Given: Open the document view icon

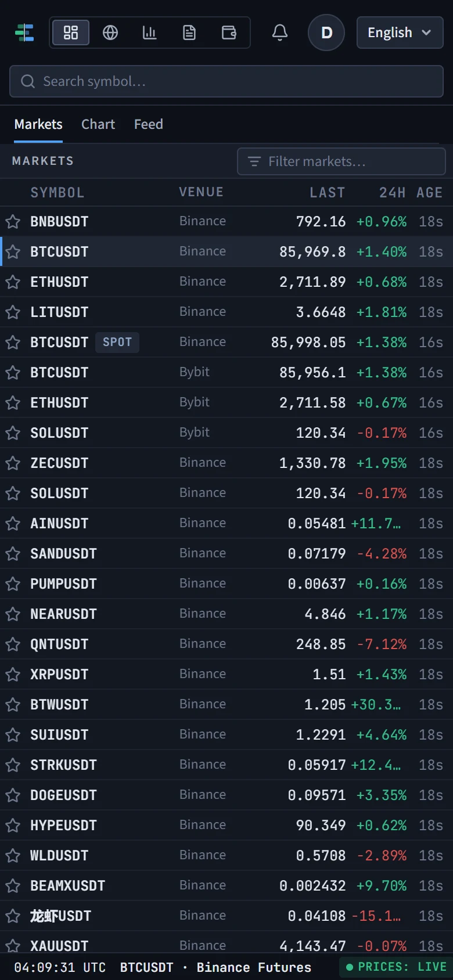Looking at the screenshot, I should (189, 33).
